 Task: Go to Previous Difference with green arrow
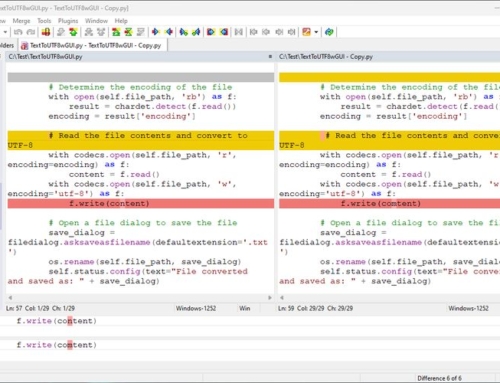(73, 32)
